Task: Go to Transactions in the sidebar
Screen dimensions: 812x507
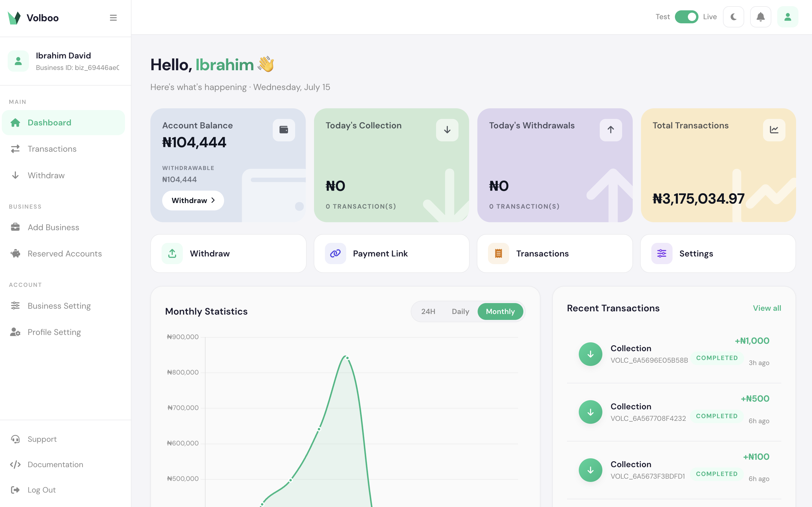Action: point(63,149)
